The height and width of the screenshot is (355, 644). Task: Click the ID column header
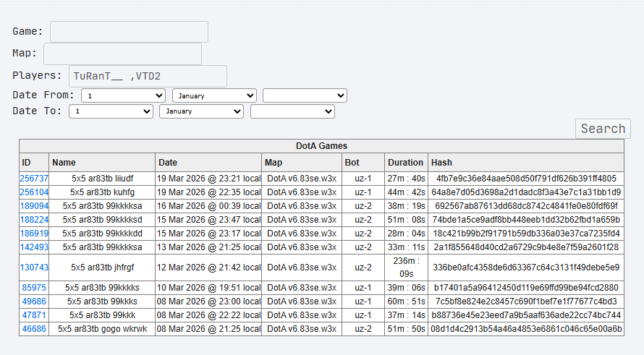[x=34, y=163]
